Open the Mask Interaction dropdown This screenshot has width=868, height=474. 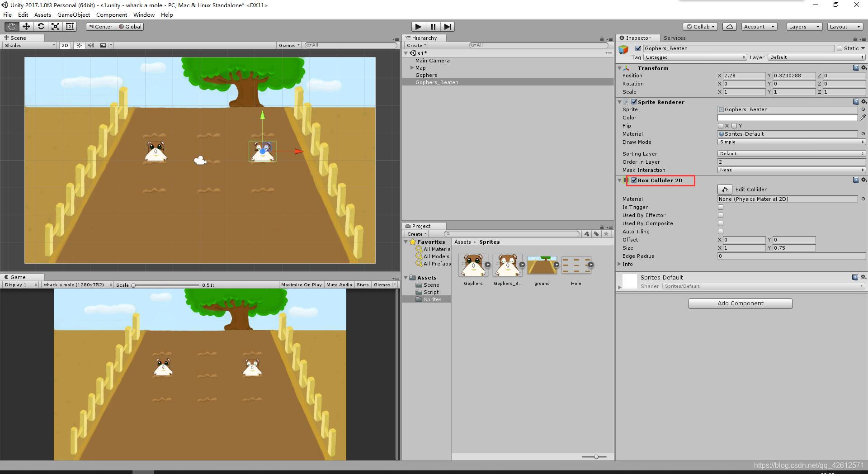coord(792,170)
